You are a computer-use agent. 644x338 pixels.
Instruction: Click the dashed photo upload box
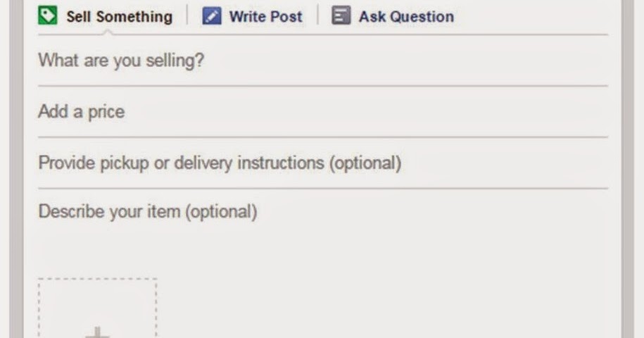tap(97, 308)
